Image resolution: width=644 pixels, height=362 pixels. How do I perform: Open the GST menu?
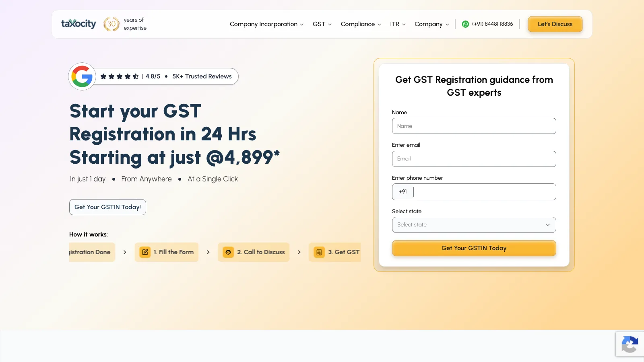click(x=322, y=24)
